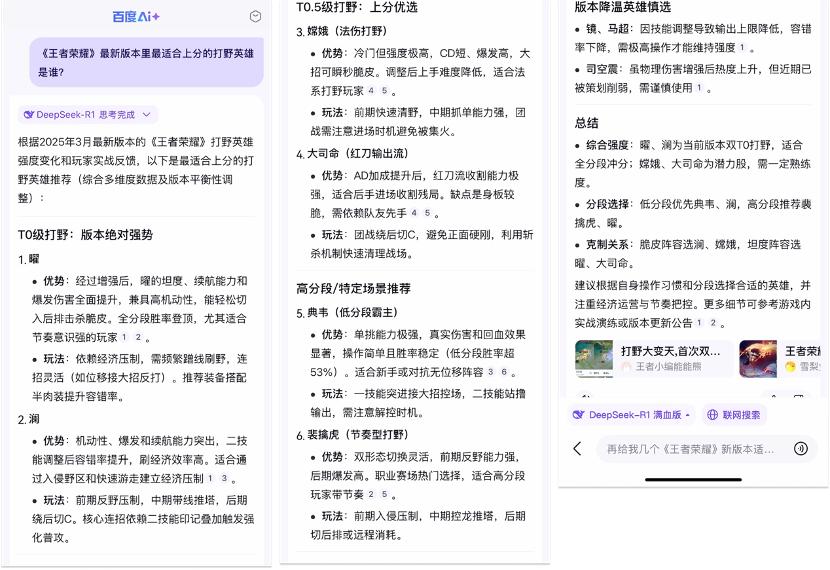The image size is (830, 570).
Task: Select heading 版本降温英雄慎选
Action: point(623,7)
